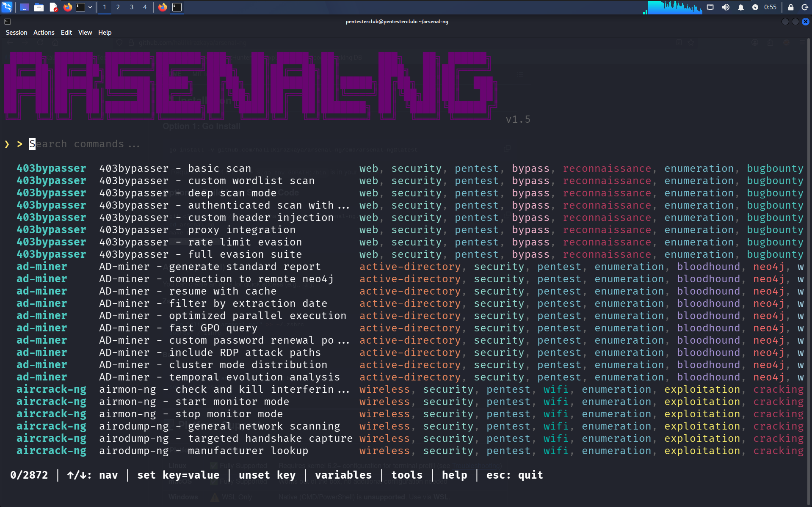Select '403bypasser - custom header injection' row
Viewport: 812px width, 507px height.
click(x=410, y=218)
